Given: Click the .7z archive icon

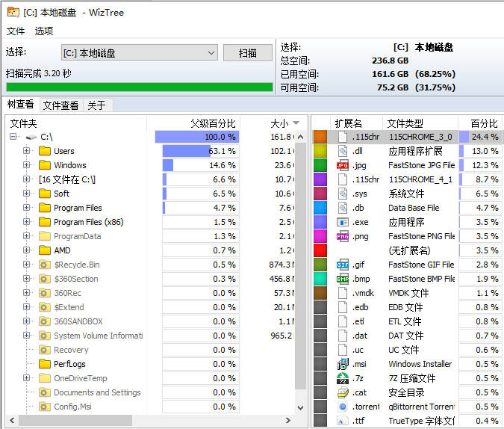Looking at the screenshot, I should pos(343,378).
